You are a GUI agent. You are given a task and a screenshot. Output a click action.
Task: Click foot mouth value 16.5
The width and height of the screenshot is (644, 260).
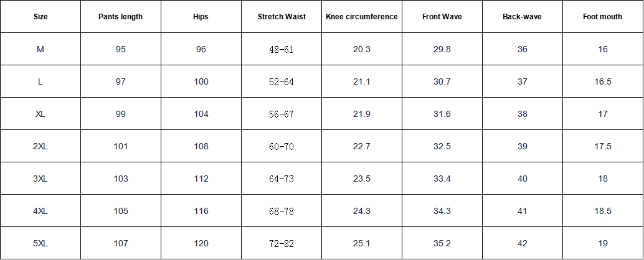click(603, 81)
